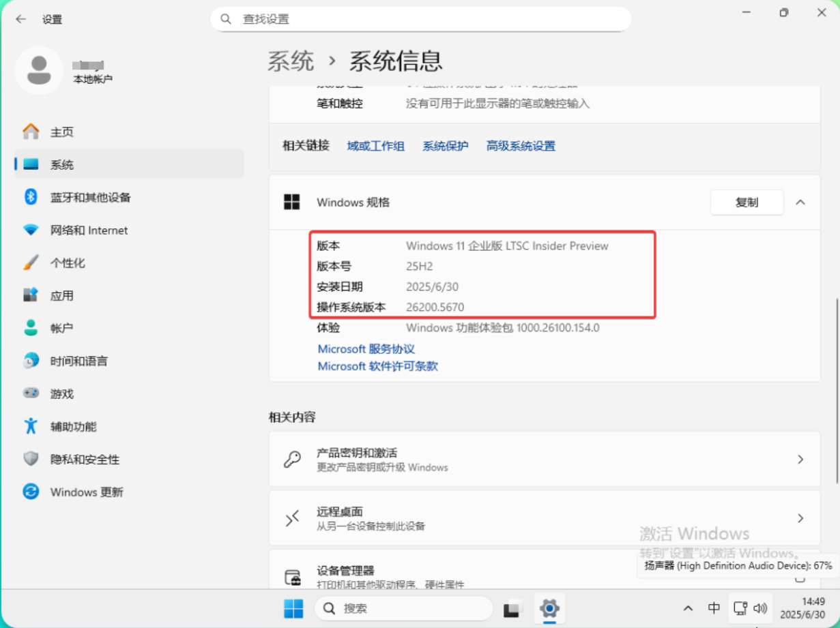Click the 查找设置 search field
Image resolution: width=840 pixels, height=628 pixels.
[x=421, y=19]
